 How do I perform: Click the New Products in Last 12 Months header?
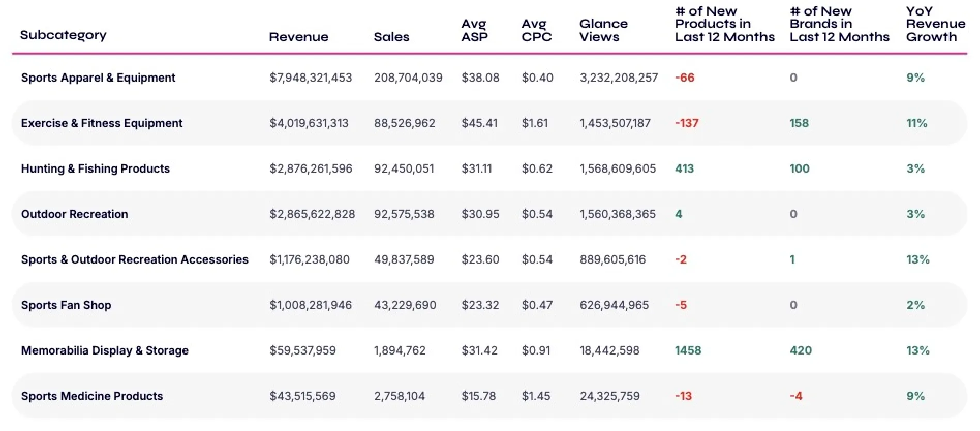click(x=725, y=24)
